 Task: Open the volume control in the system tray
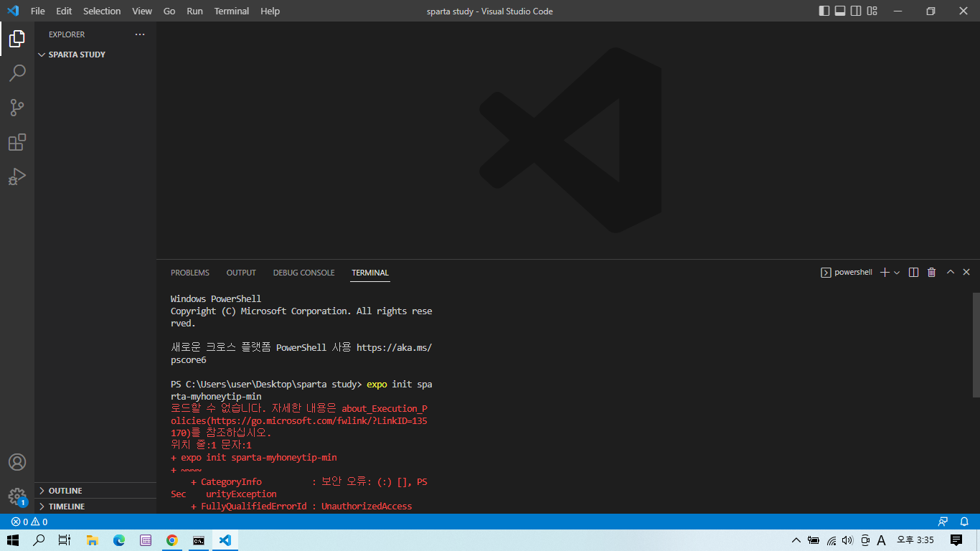click(847, 540)
